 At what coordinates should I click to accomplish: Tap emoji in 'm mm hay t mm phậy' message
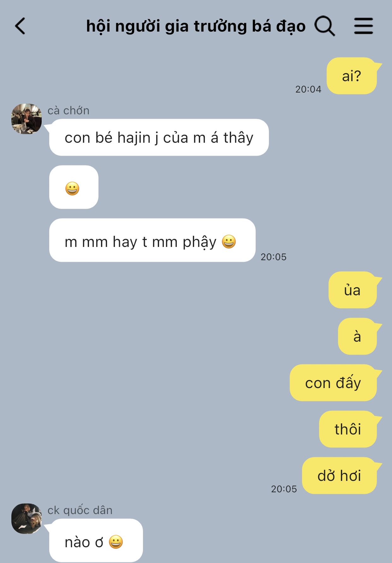229,242
